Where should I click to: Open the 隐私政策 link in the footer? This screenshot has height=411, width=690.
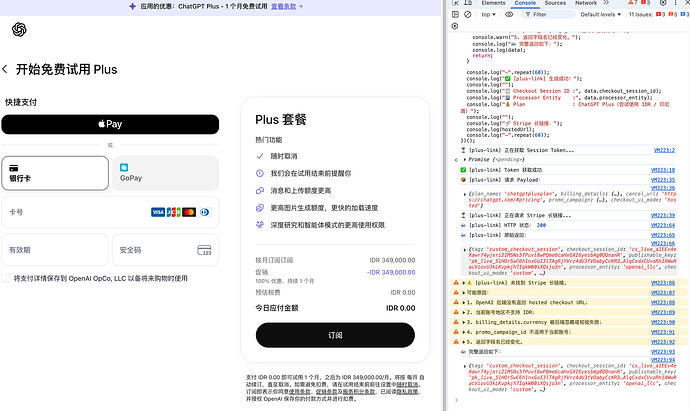[x=407, y=392]
